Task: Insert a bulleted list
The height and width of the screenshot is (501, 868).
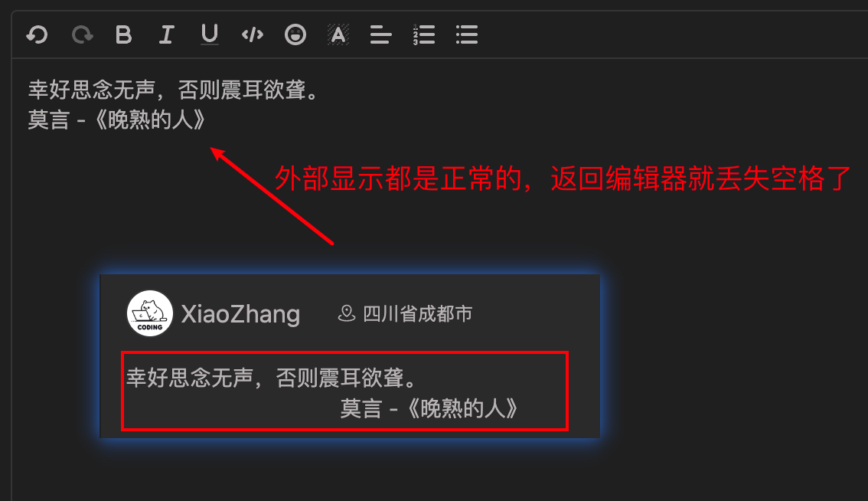Action: [467, 34]
